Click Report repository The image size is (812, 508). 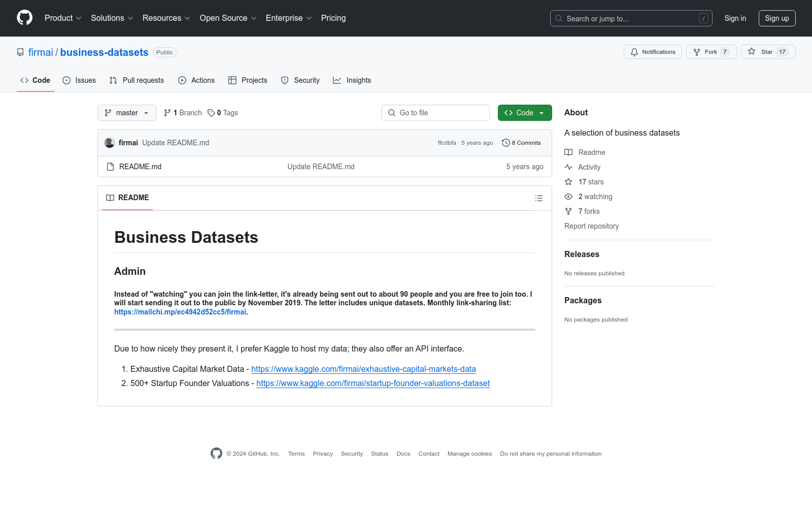591,226
